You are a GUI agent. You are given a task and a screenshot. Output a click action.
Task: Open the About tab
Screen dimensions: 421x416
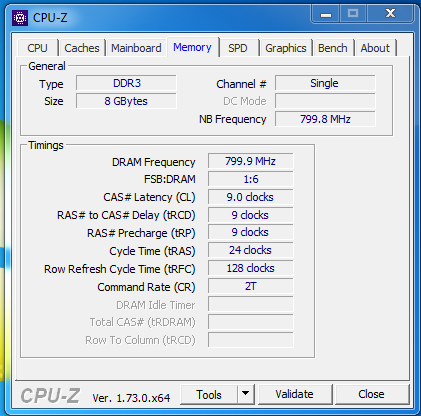(375, 48)
